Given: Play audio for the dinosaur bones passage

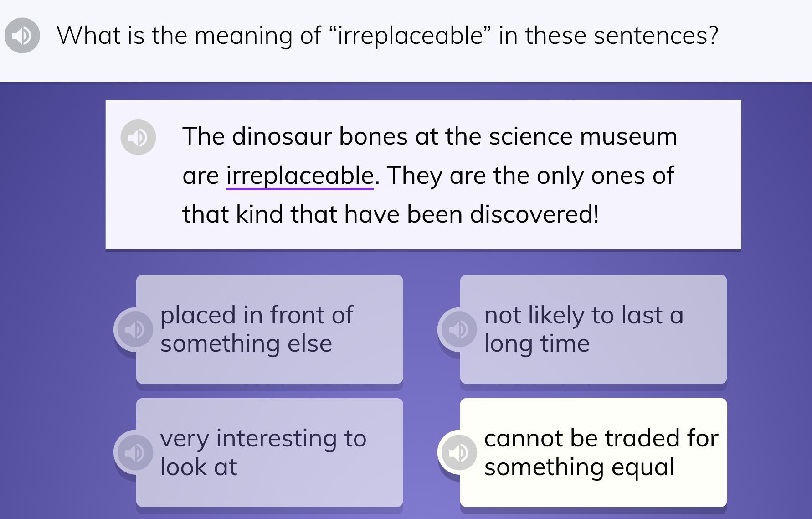Looking at the screenshot, I should click(138, 137).
